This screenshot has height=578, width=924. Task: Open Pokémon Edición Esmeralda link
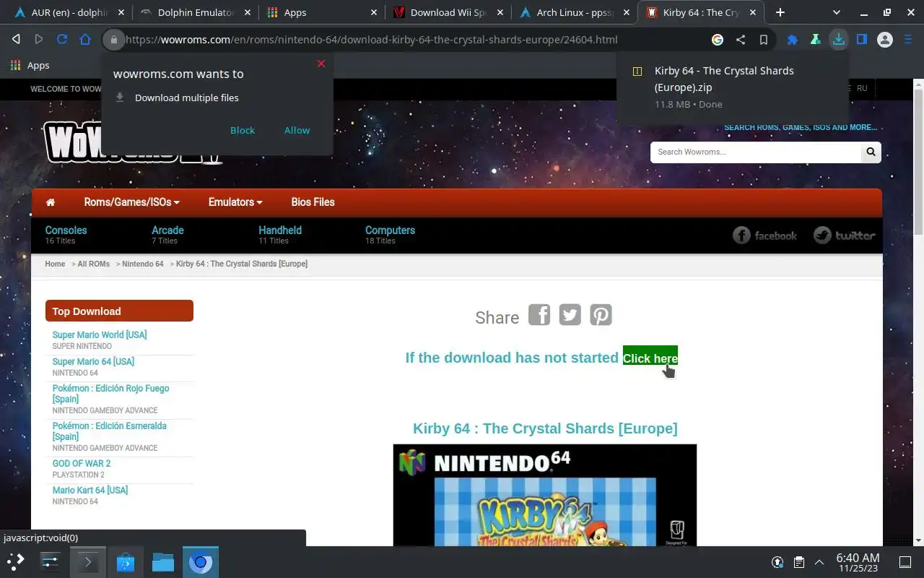(109, 431)
